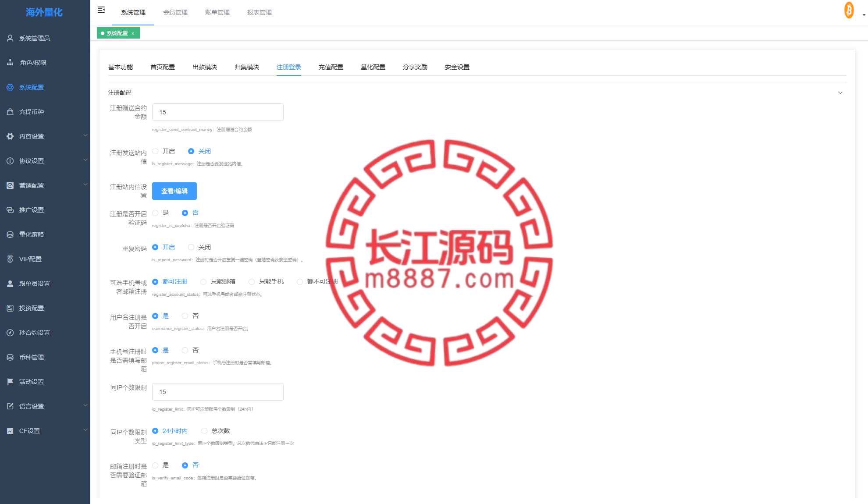Screen dimensions: 868x504
Task: Click the 秒合约设置 compass icon
Action: tap(10, 333)
